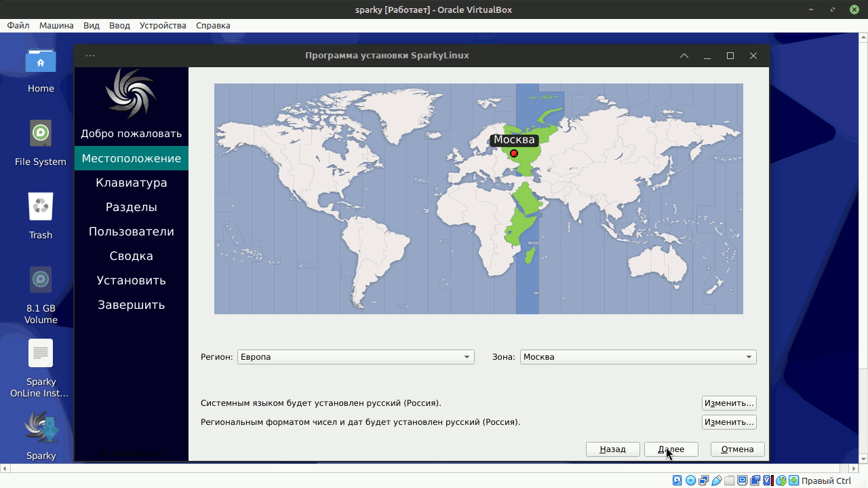The height and width of the screenshot is (488, 868).
Task: Click the left arrow of the horizontal scrollbar
Action: (4, 468)
